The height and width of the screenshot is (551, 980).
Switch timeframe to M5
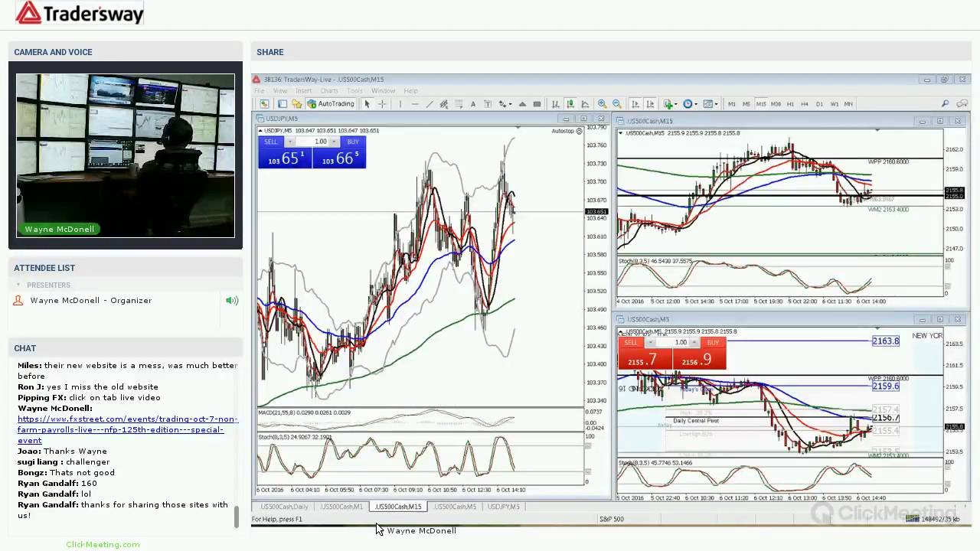click(746, 103)
